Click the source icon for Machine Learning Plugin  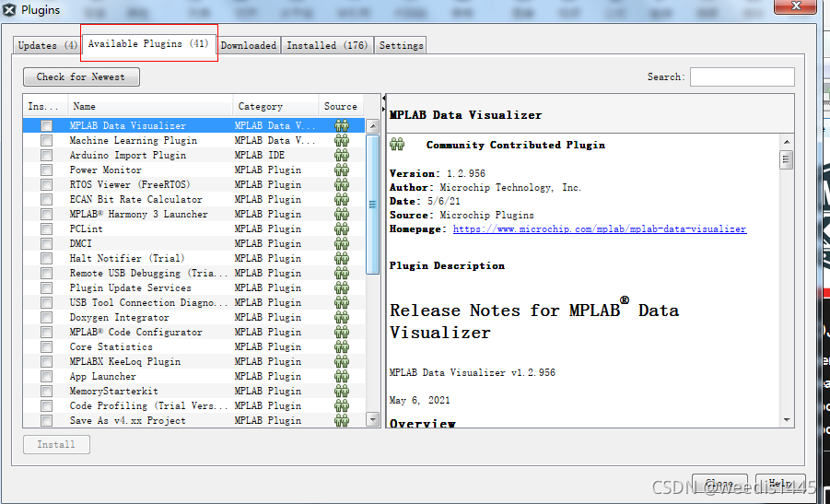[342, 140]
